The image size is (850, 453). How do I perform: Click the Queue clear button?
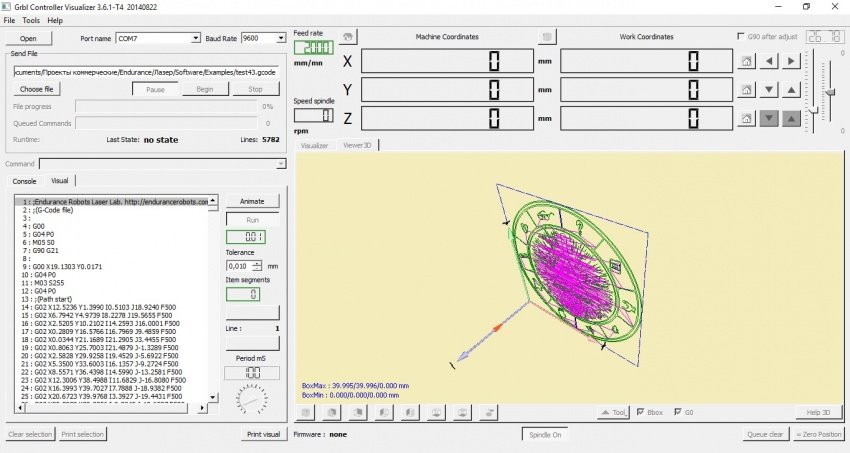point(765,434)
